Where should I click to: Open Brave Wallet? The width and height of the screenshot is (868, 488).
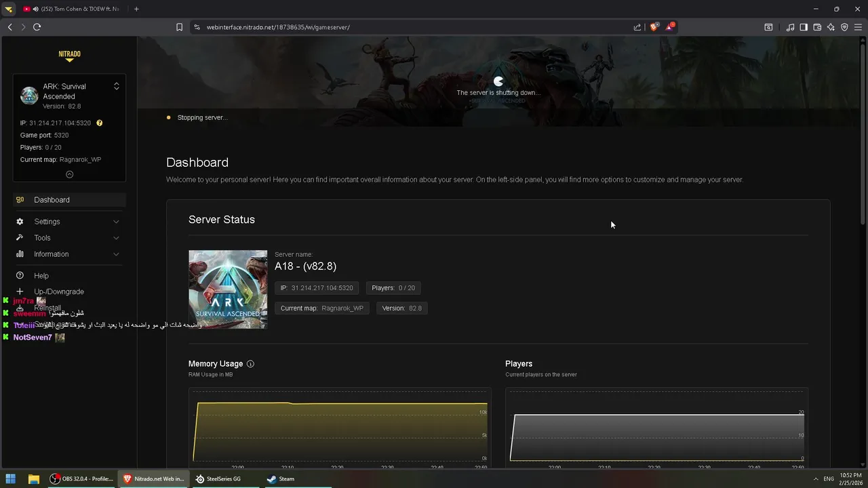click(817, 27)
